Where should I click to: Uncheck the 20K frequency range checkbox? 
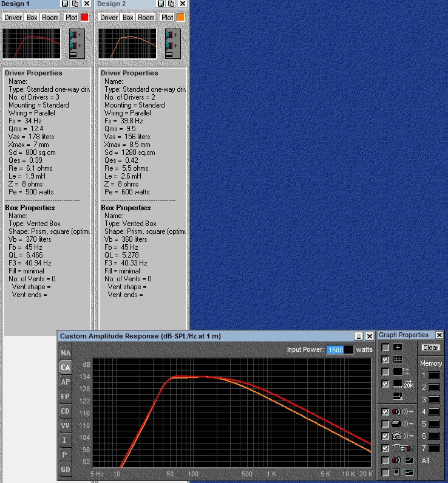[385, 384]
